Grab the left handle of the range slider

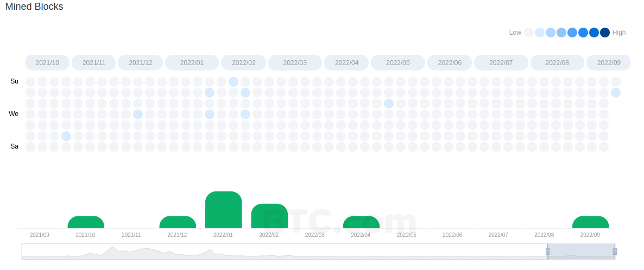pos(547,252)
